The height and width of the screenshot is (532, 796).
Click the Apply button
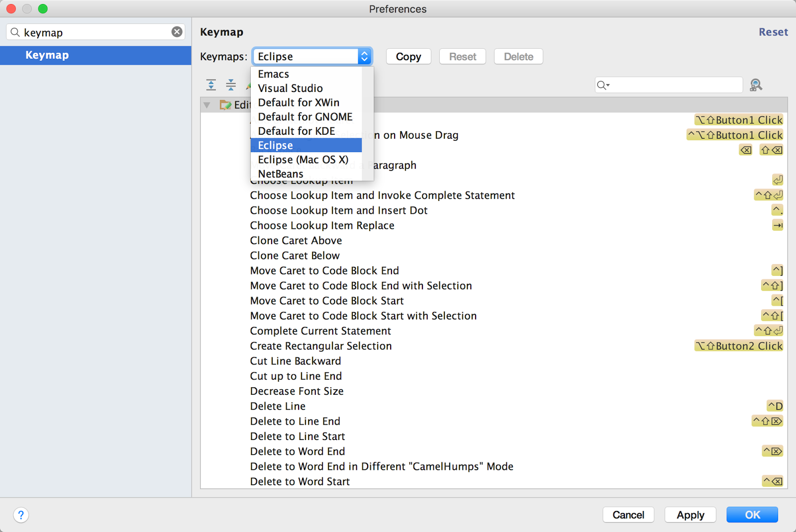pyautogui.click(x=691, y=515)
